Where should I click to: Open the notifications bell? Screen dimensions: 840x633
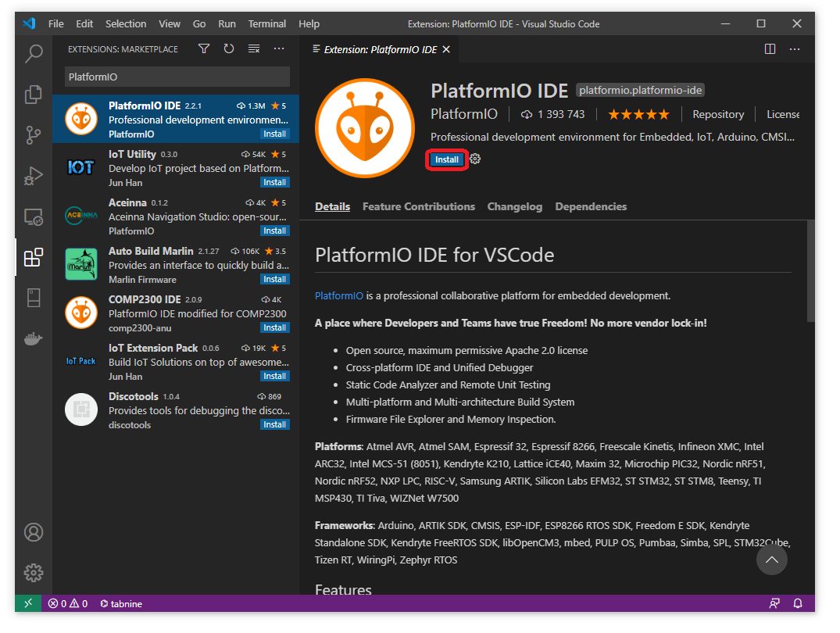798,603
